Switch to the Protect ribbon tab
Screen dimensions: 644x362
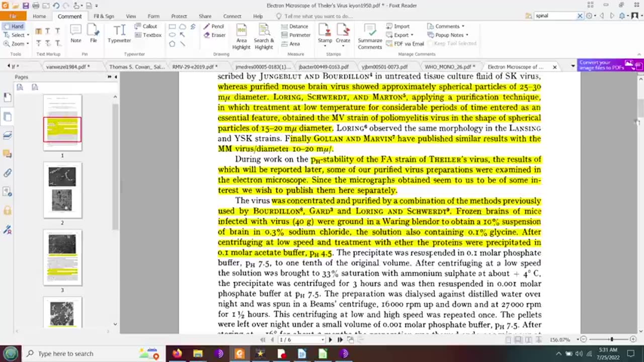pos(179,16)
